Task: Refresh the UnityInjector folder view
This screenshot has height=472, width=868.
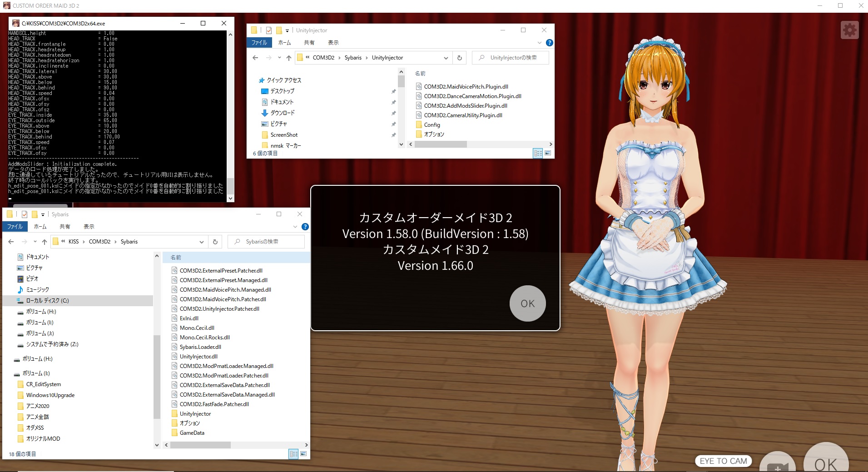Action: pos(460,58)
